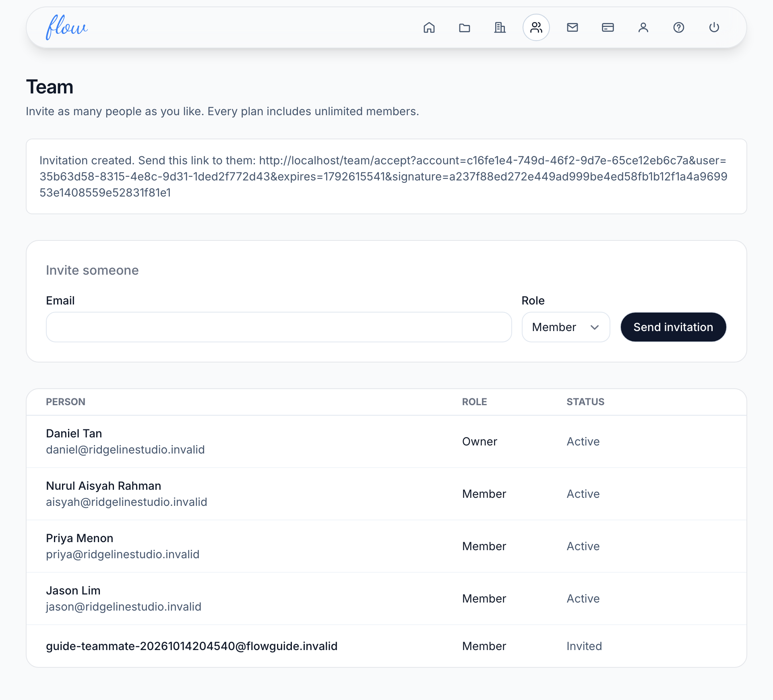Select the Jason Lim name
The width and height of the screenshot is (773, 700).
73,590
